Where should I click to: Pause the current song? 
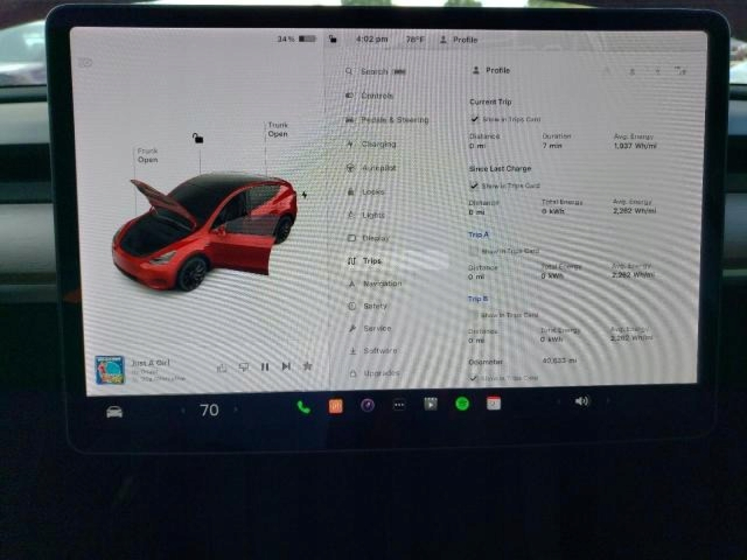pyautogui.click(x=265, y=367)
